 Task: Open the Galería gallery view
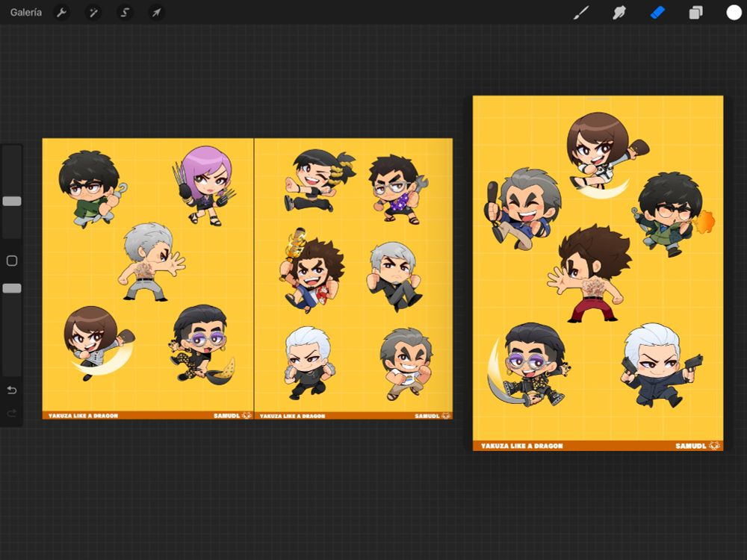tap(25, 13)
